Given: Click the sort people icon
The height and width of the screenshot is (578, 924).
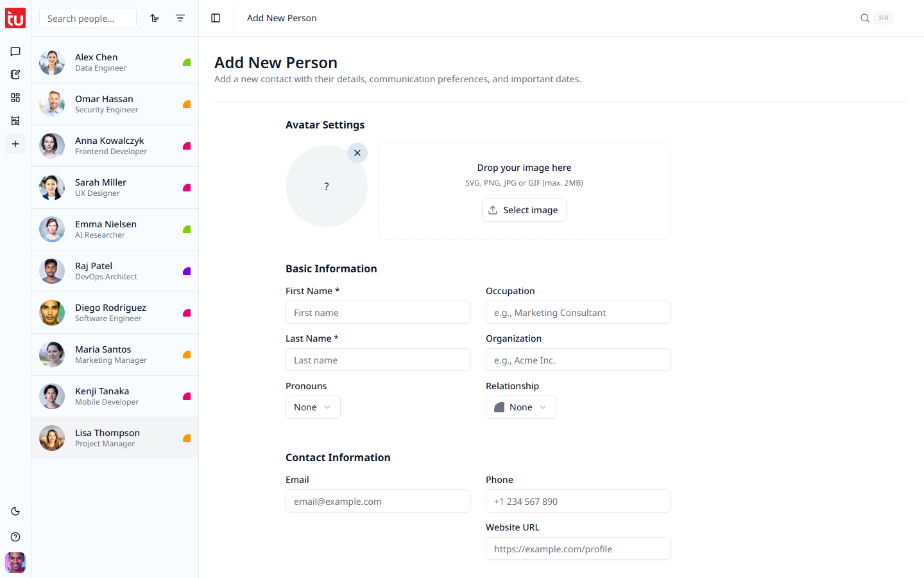Looking at the screenshot, I should pyautogui.click(x=155, y=18).
